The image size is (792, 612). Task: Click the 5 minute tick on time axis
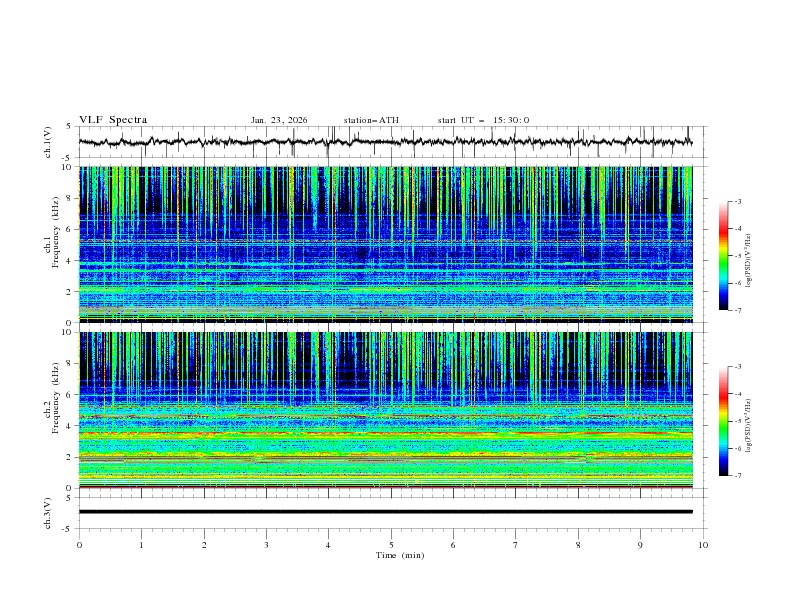point(391,545)
